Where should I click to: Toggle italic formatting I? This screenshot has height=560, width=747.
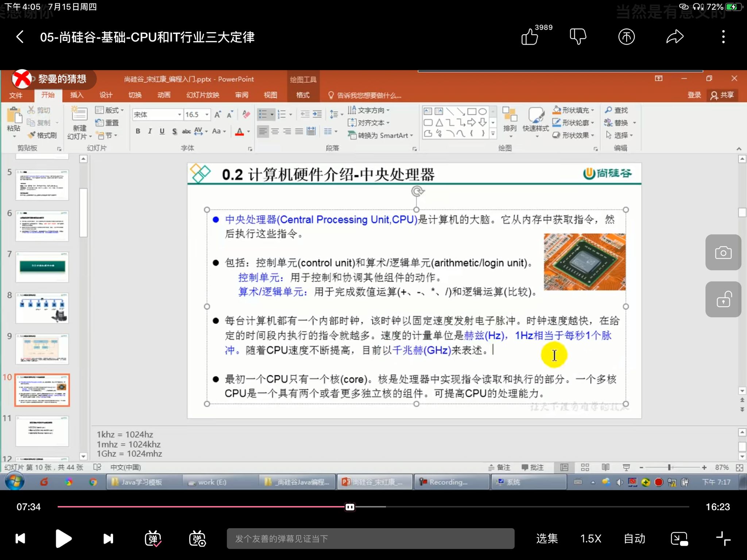click(150, 131)
